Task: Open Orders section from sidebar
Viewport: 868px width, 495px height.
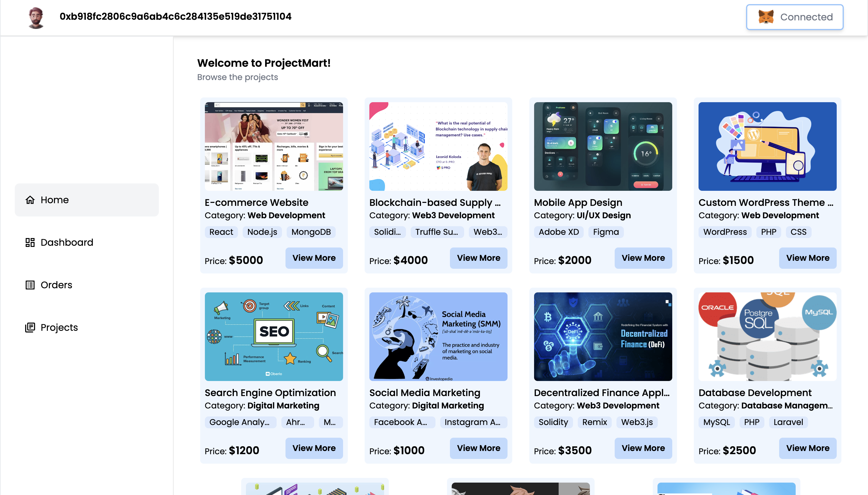Action: tap(56, 284)
